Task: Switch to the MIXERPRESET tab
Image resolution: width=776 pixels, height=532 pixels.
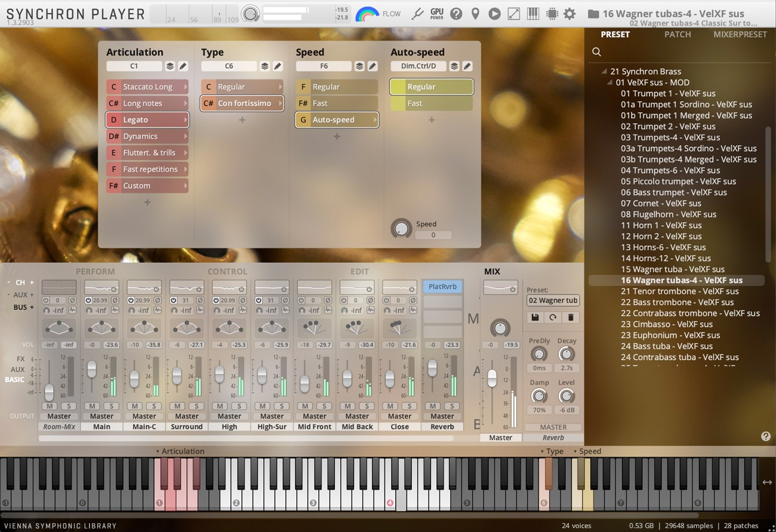Action: point(740,34)
